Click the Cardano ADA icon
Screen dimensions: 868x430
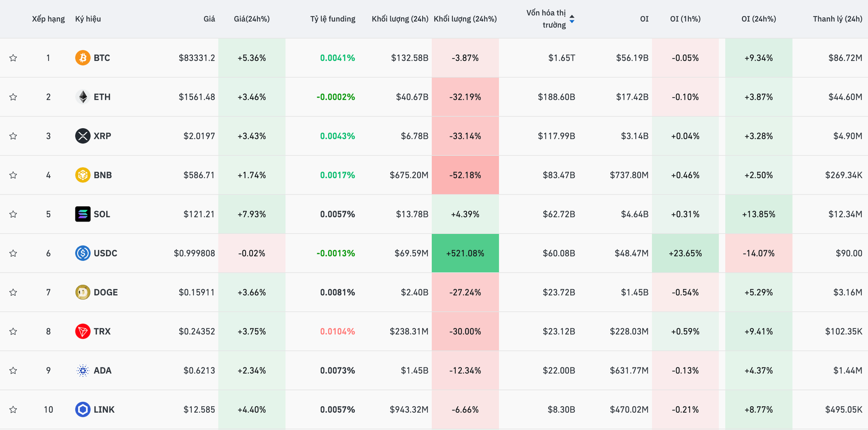click(82, 370)
